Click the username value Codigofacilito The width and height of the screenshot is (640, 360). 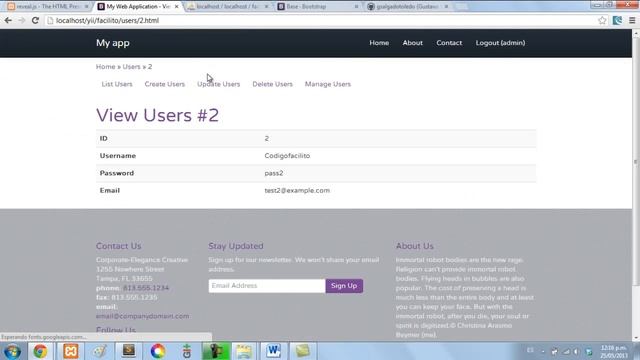287,156
